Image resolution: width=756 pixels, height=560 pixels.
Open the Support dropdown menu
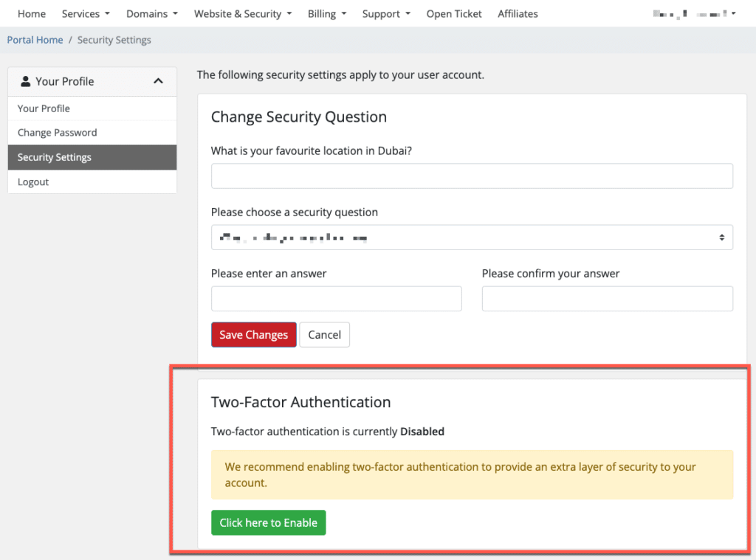[x=386, y=13]
